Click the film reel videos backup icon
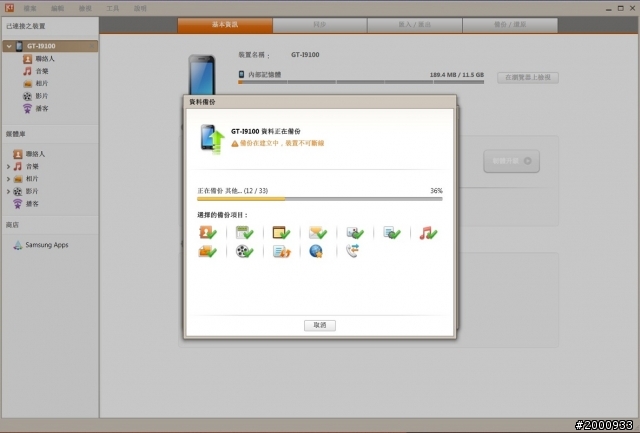 tap(244, 251)
